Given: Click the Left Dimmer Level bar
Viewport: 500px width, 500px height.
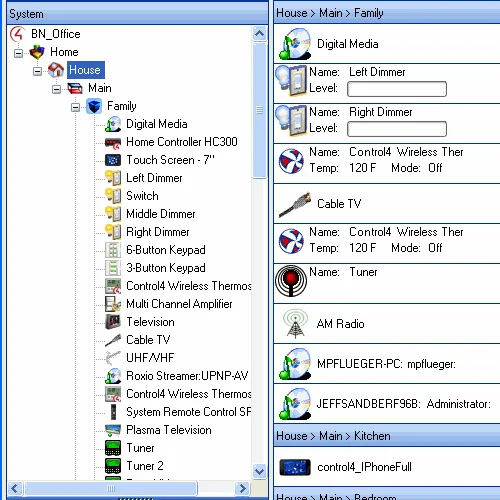Looking at the screenshot, I should point(397,89).
